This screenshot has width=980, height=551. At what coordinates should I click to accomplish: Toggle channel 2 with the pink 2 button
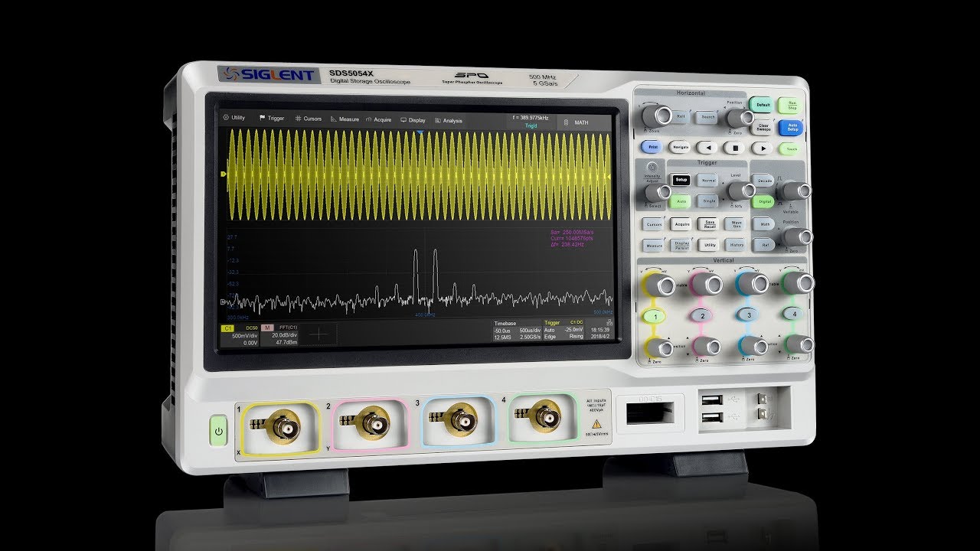click(701, 315)
